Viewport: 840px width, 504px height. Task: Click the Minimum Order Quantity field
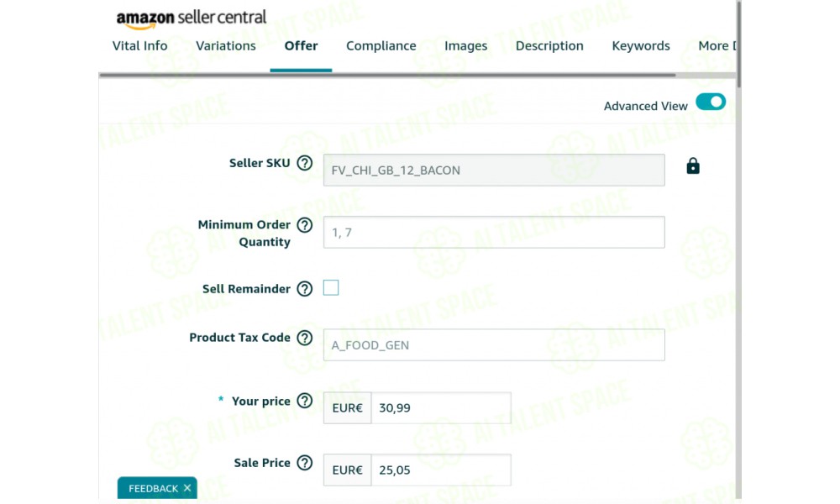point(493,233)
